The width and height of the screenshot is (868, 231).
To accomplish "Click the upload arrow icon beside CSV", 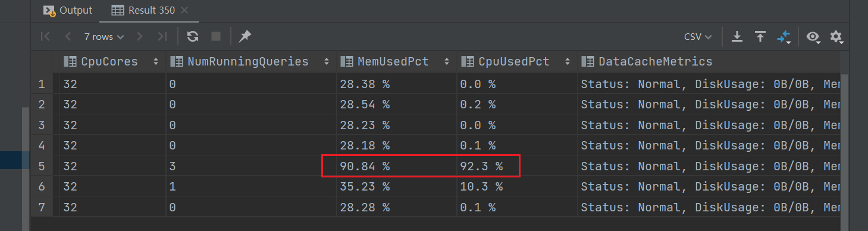I will click(x=760, y=37).
